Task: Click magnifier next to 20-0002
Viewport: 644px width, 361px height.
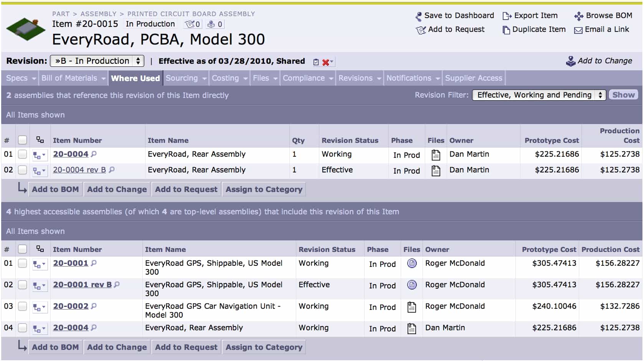Action: point(94,306)
